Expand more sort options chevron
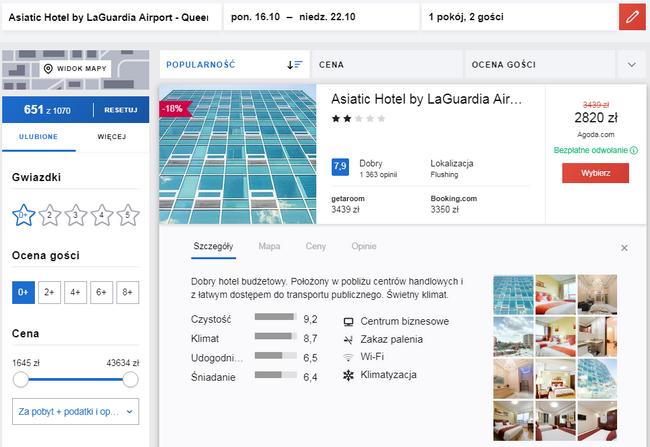 coord(631,64)
